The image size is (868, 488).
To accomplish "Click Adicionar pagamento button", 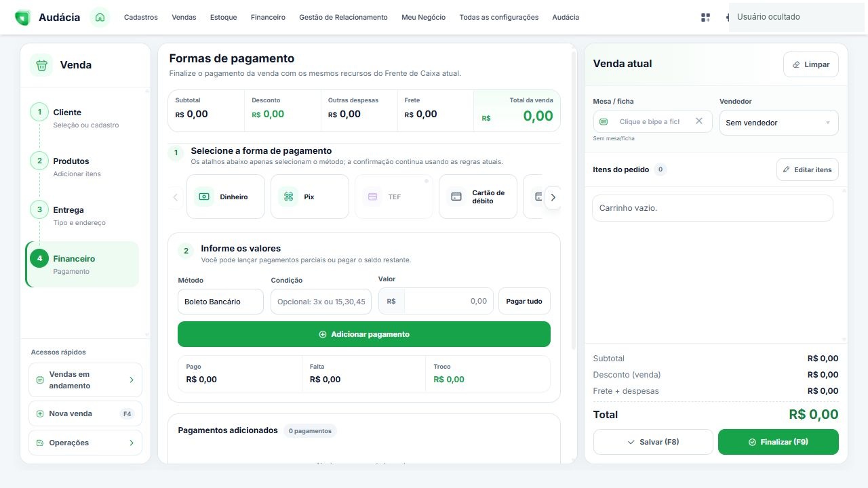I will 364,334.
